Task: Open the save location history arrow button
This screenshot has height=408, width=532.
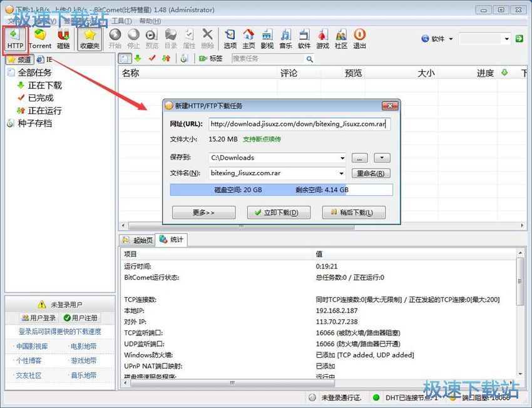Action: pyautogui.click(x=382, y=158)
